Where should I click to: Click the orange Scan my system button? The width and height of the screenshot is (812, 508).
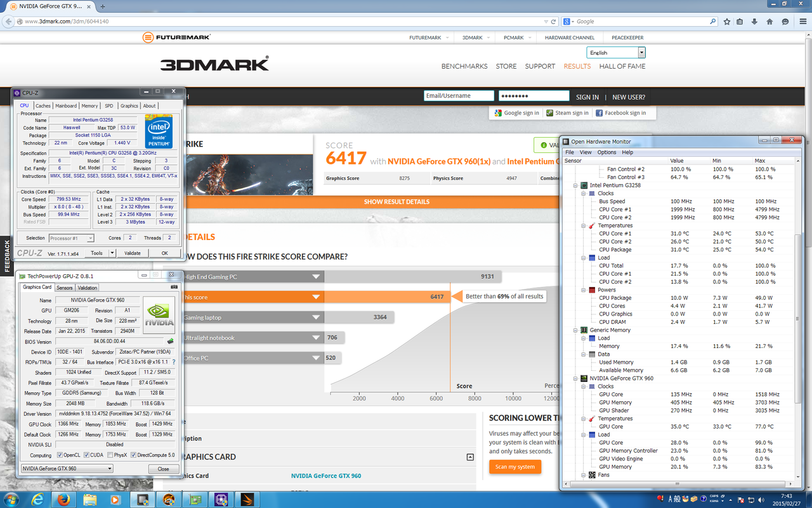(515, 467)
